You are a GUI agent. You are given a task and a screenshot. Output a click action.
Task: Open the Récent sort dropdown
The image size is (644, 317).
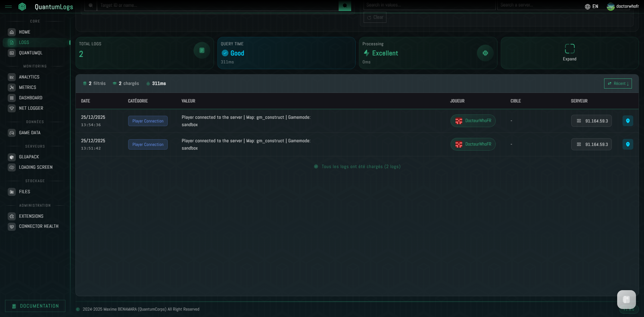618,84
